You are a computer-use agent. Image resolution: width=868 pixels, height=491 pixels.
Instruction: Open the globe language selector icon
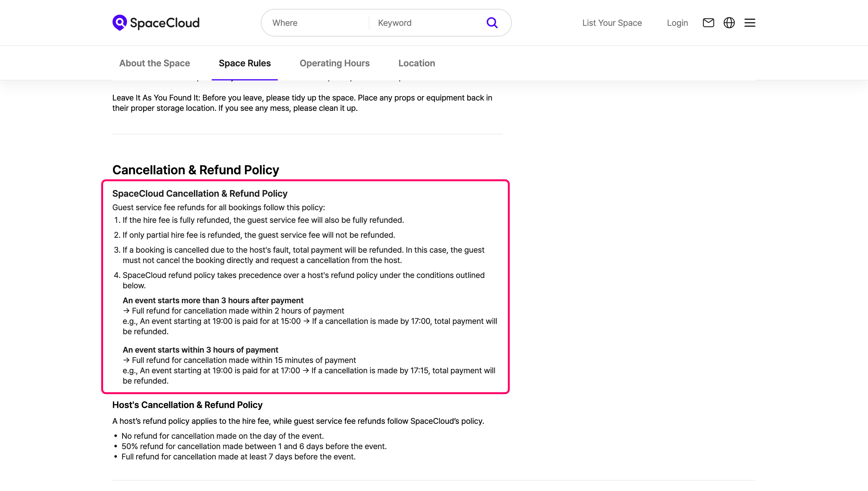coord(729,23)
